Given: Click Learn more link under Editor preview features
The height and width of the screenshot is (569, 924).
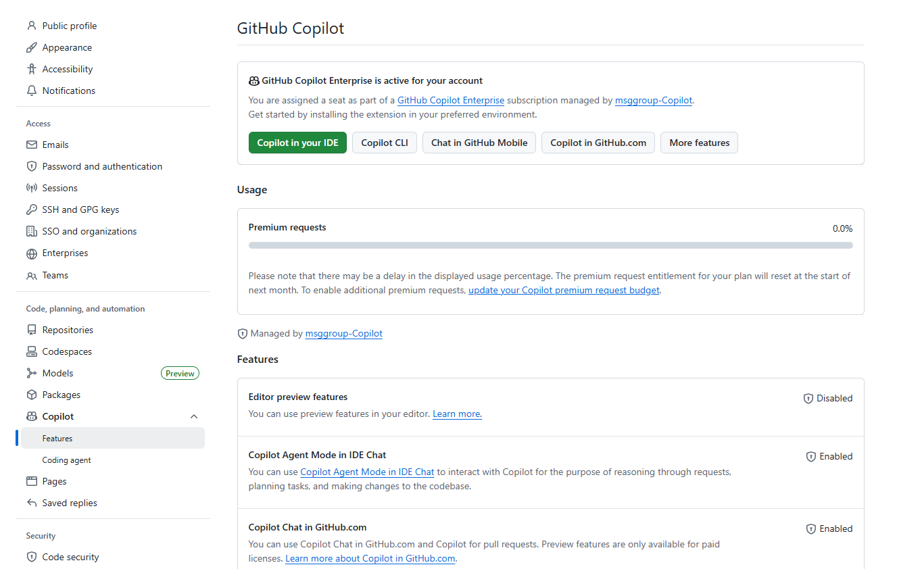Looking at the screenshot, I should tap(457, 414).
